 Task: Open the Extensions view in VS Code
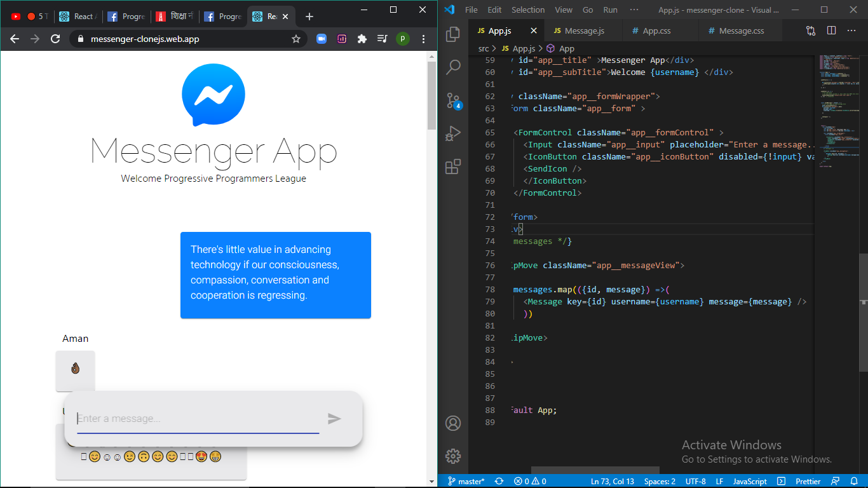(453, 166)
